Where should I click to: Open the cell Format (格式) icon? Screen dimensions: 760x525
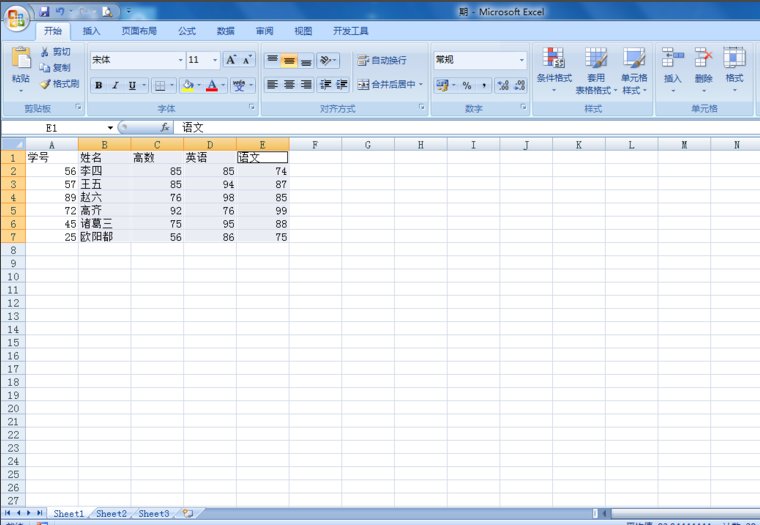(x=734, y=57)
